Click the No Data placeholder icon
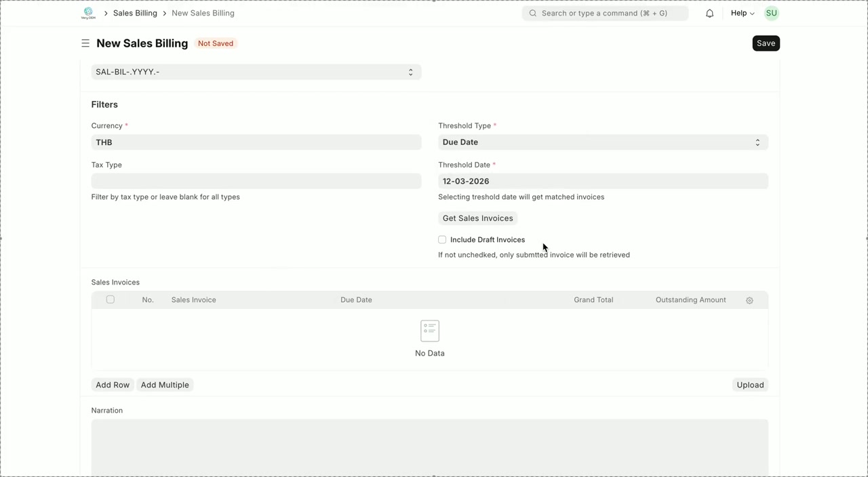This screenshot has height=477, width=868. pyautogui.click(x=430, y=331)
